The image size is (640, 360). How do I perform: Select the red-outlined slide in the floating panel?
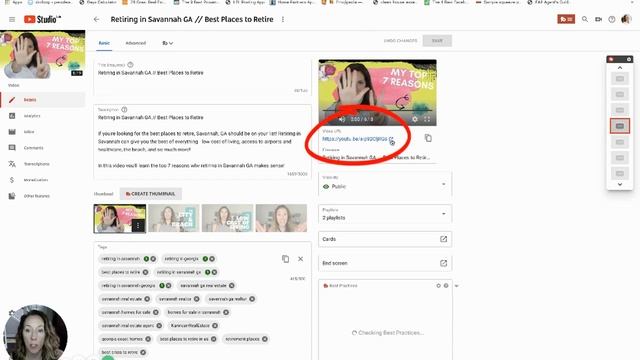pyautogui.click(x=620, y=126)
